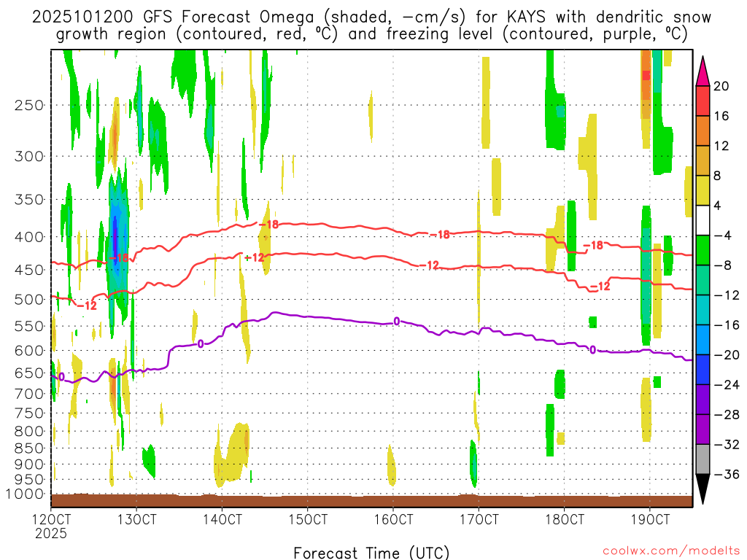Select the 19OCT label on the time axis
The height and width of the screenshot is (560, 747).
pyautogui.click(x=650, y=519)
